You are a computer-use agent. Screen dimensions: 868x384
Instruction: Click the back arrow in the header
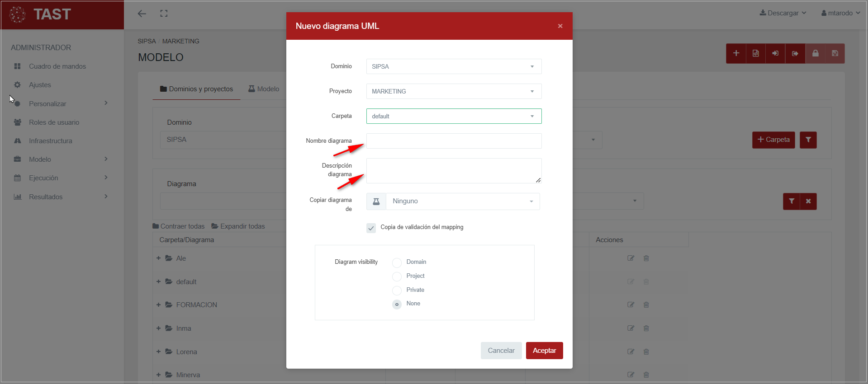point(142,14)
